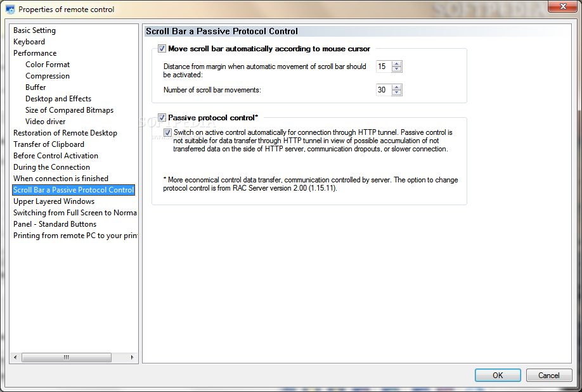Select Basic Setting in the tree

[x=34, y=30]
